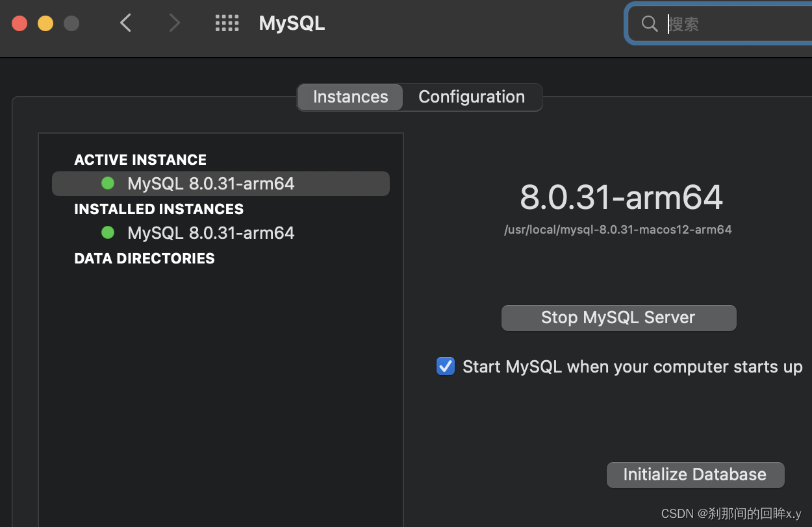Click the gray zoom window button
Image resolution: width=812 pixels, height=527 pixels.
coord(71,23)
